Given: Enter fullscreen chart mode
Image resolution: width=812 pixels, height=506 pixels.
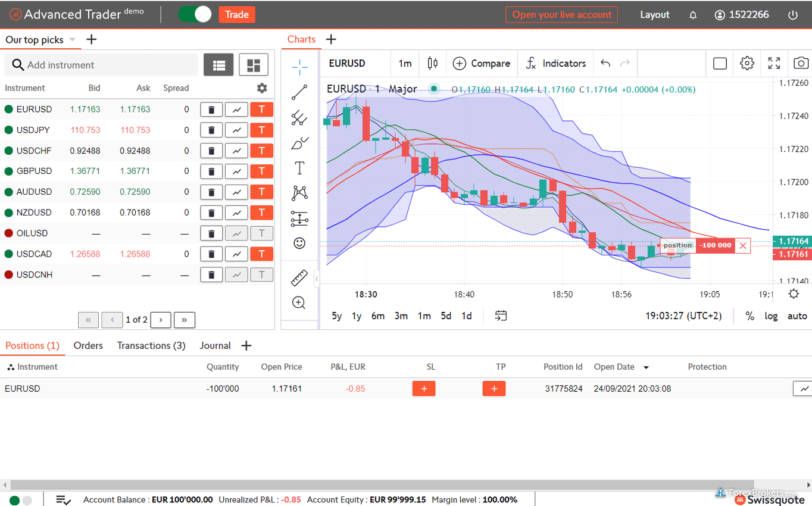Looking at the screenshot, I should [x=774, y=63].
